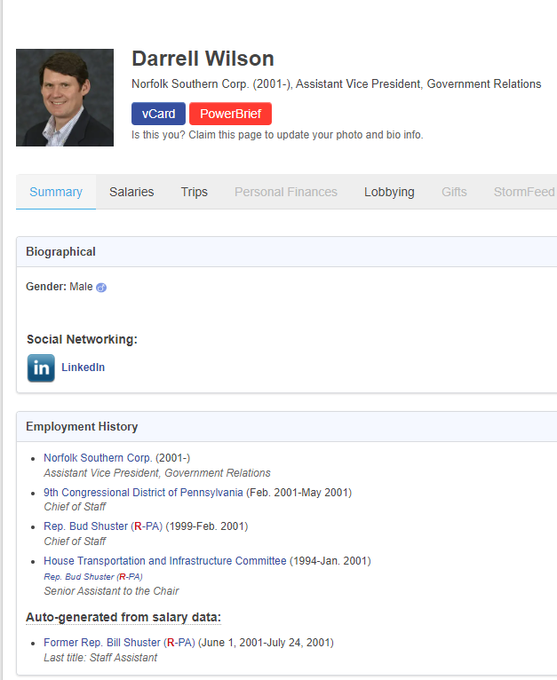Select the Summary tab
The height and width of the screenshot is (680, 557).
tap(56, 192)
